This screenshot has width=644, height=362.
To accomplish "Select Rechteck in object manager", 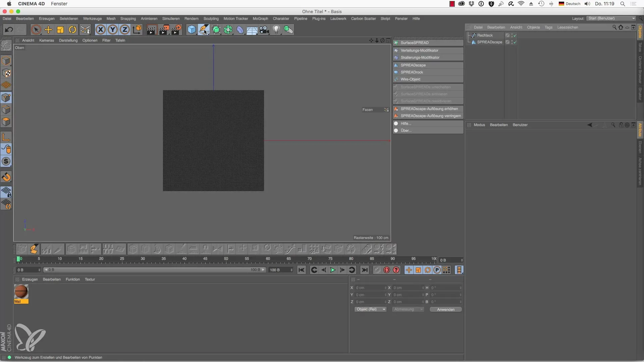I will click(x=485, y=35).
